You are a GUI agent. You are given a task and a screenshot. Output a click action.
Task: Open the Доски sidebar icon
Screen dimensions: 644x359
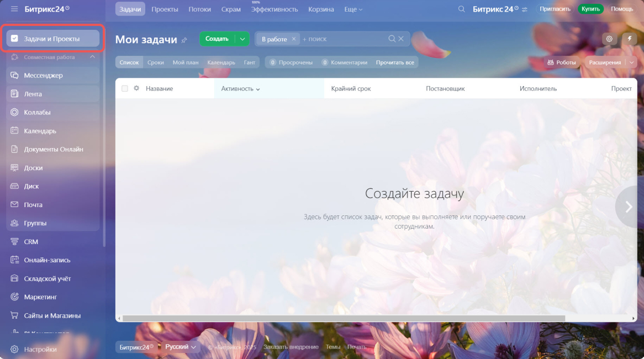tap(14, 167)
